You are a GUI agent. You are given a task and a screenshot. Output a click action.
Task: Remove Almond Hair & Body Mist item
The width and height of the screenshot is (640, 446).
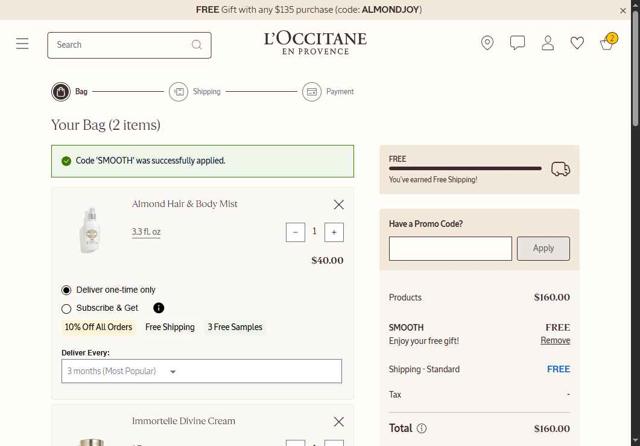pyautogui.click(x=339, y=204)
